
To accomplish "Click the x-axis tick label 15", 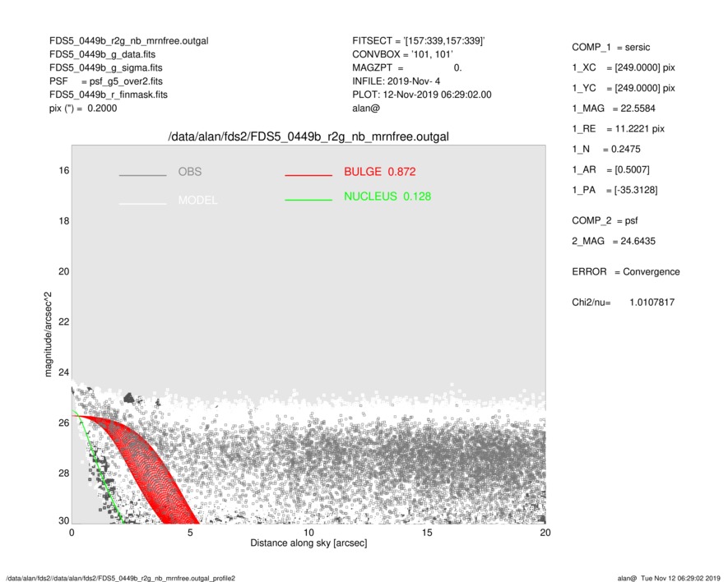I will [x=427, y=533].
